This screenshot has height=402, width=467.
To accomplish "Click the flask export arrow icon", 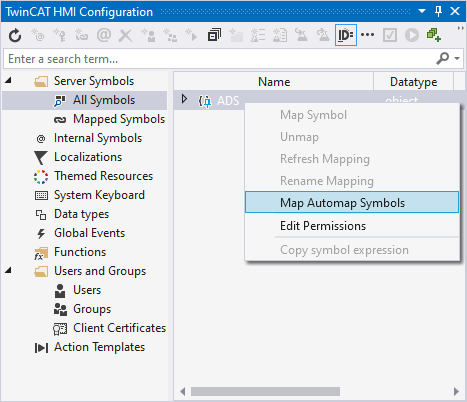I will pyautogui.click(x=323, y=35).
